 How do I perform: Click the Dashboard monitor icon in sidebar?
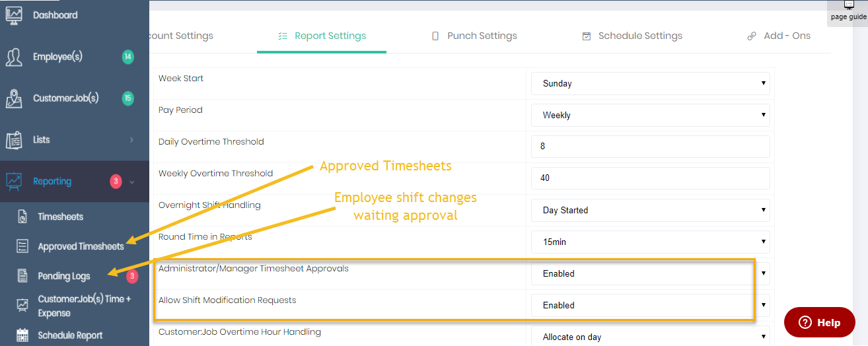pos(14,15)
